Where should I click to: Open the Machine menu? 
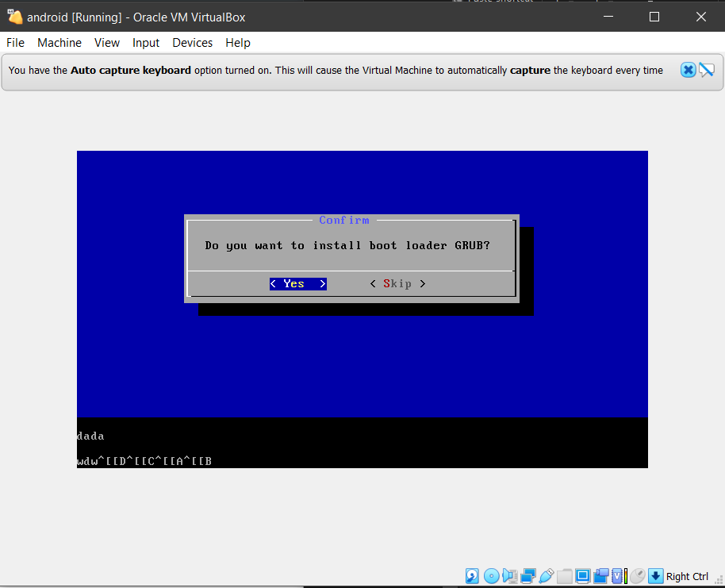(x=59, y=43)
